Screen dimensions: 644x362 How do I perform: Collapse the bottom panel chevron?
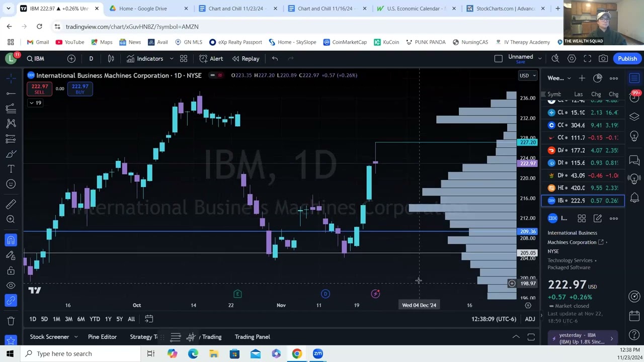pyautogui.click(x=516, y=337)
